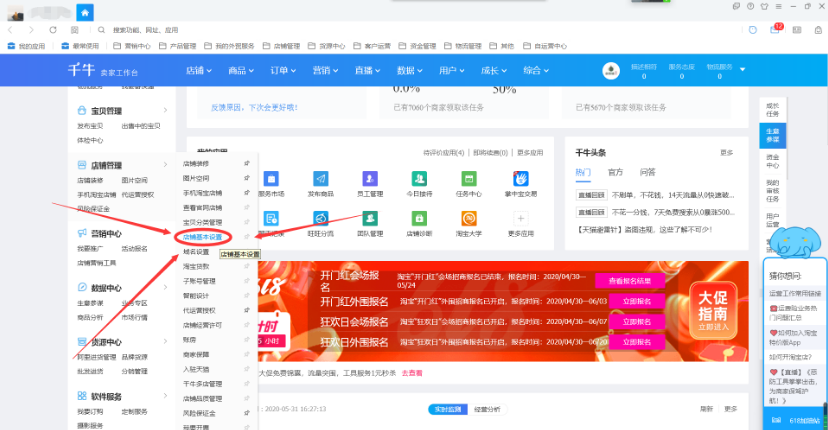The image size is (828, 430).
Task: Open the 生意参谋 right sidebar item
Action: click(773, 135)
